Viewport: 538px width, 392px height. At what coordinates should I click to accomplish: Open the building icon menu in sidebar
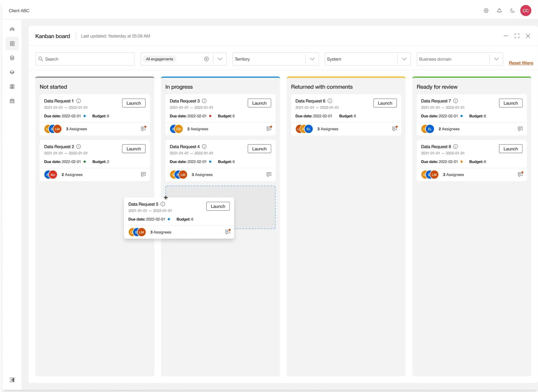point(12,87)
